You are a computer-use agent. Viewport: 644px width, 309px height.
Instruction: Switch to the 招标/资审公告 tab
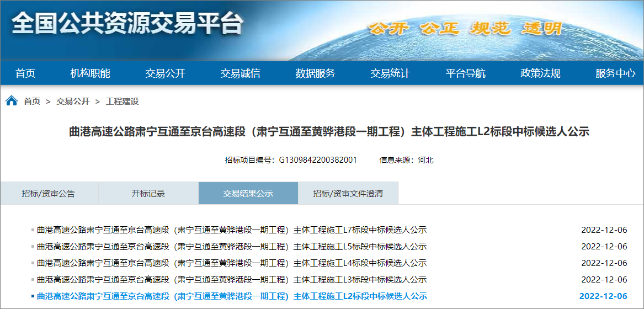49,194
